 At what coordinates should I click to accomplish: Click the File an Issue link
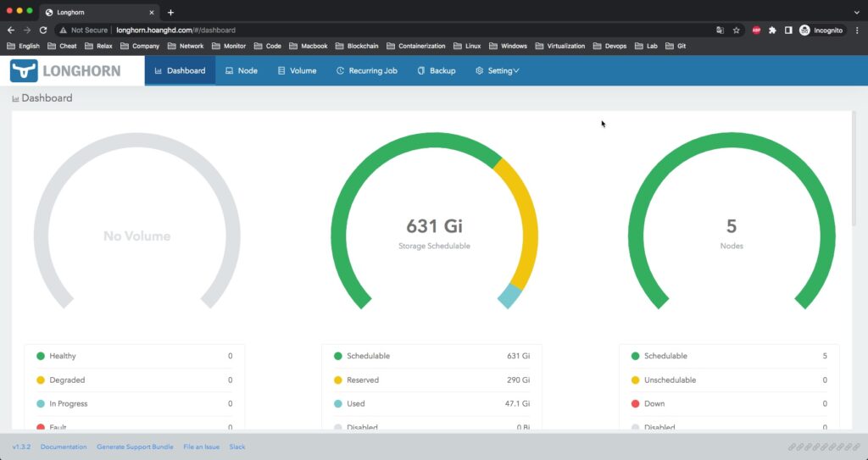pyautogui.click(x=202, y=446)
